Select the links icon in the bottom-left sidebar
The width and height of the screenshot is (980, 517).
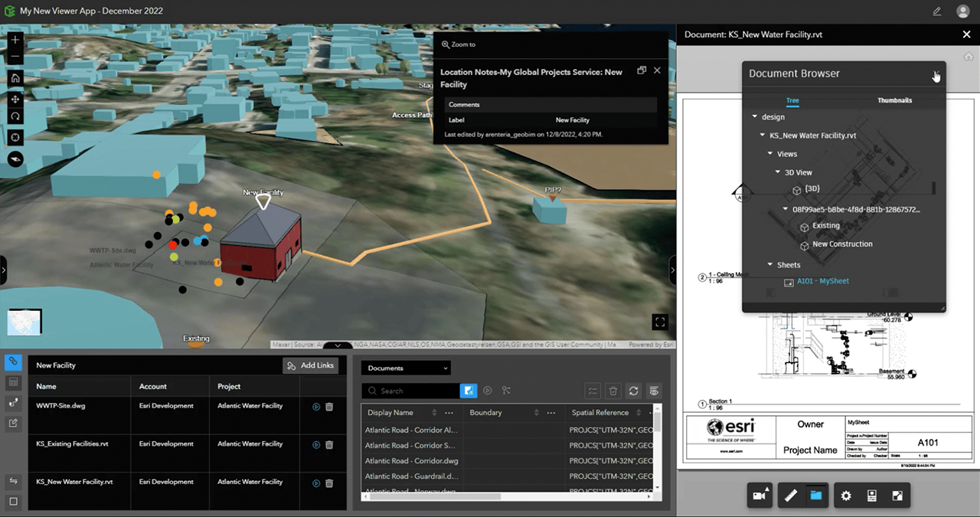(13, 361)
